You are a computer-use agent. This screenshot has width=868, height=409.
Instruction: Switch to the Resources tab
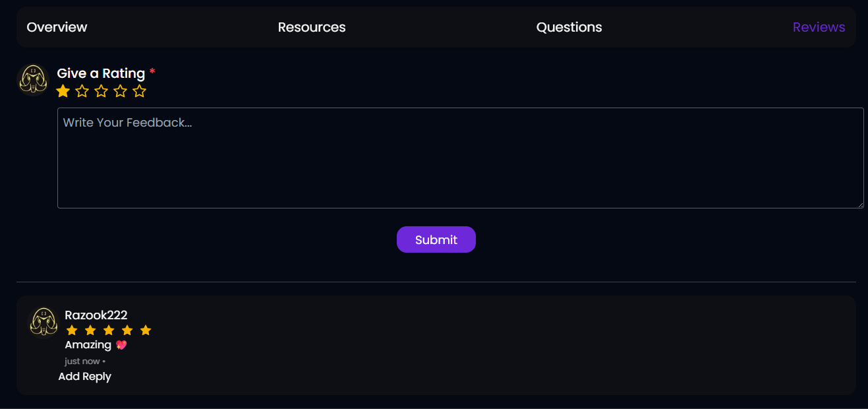point(312,27)
